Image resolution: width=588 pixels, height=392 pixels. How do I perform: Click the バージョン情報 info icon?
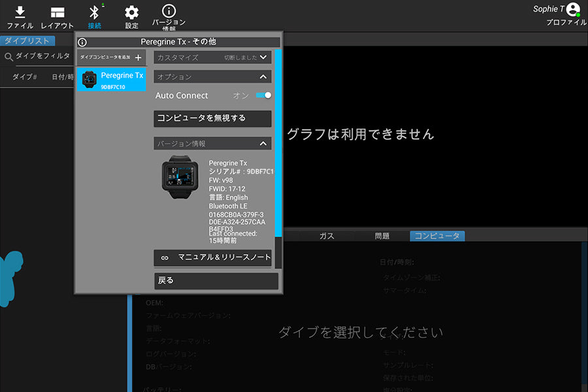(169, 10)
